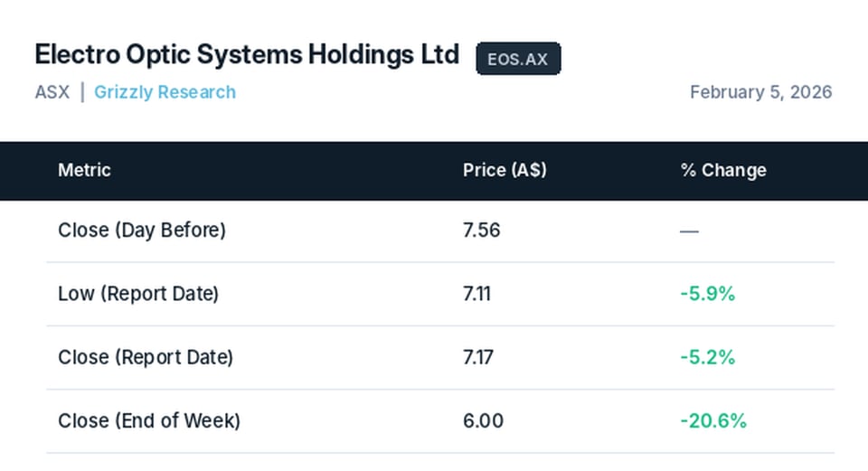Select the Metric column header
Screen dimensions: 868x471
(x=84, y=170)
